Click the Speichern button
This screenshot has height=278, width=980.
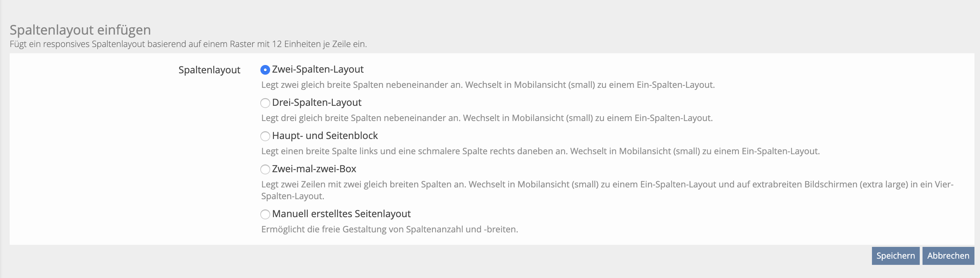tap(895, 256)
